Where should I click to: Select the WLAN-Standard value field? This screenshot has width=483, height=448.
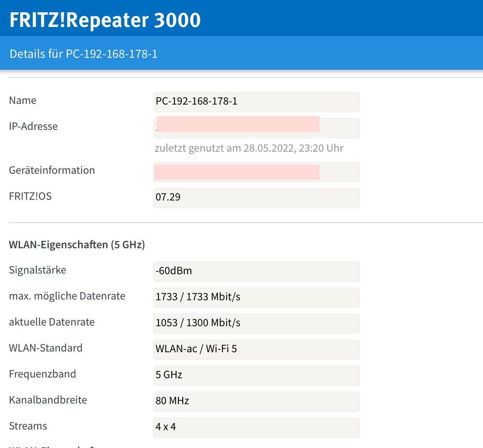click(256, 349)
